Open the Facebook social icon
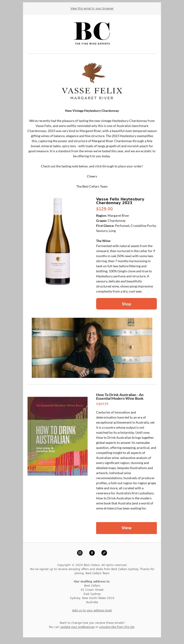 (x=92, y=553)
